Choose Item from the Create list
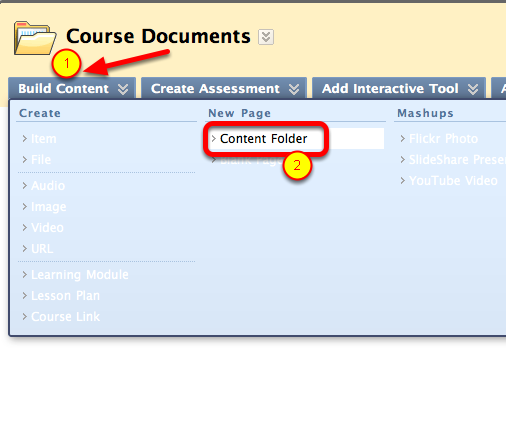506x422 pixels. coord(44,139)
